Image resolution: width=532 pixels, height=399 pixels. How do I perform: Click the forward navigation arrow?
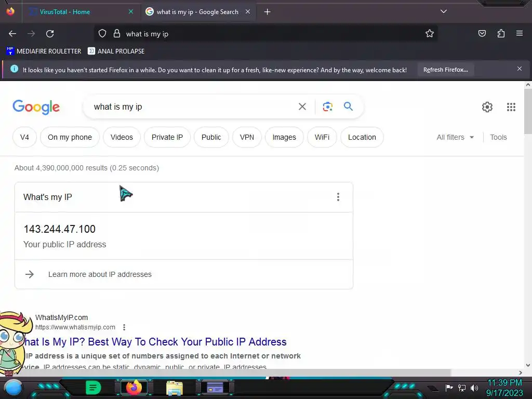(31, 34)
